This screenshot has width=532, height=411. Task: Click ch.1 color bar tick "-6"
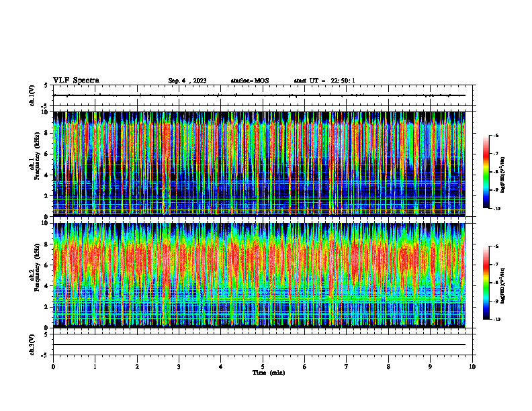(x=496, y=136)
